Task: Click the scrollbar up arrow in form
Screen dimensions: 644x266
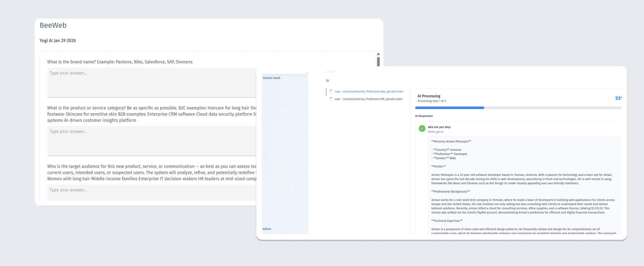Action: tap(378, 54)
